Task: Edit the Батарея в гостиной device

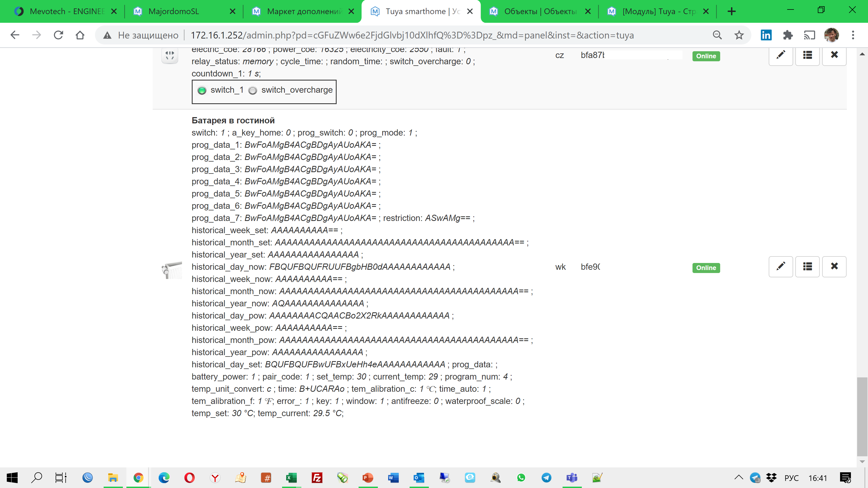Action: 781,267
